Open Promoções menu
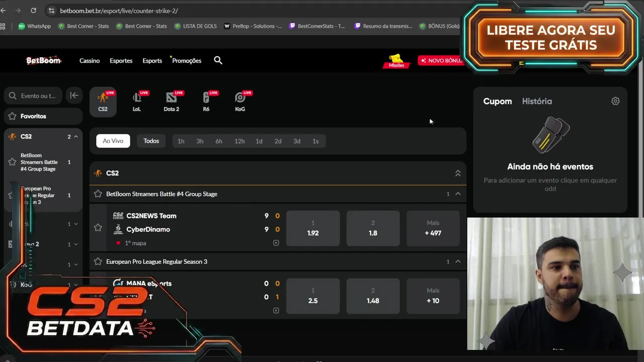The height and width of the screenshot is (362, 644). [186, 61]
